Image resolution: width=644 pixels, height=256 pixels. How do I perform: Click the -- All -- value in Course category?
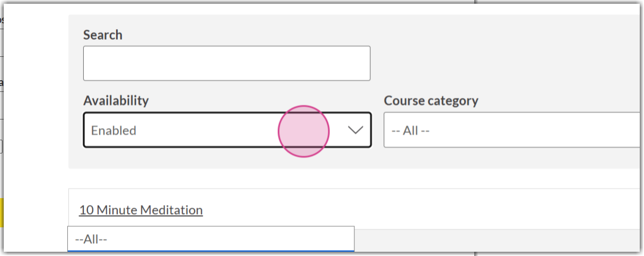click(410, 131)
